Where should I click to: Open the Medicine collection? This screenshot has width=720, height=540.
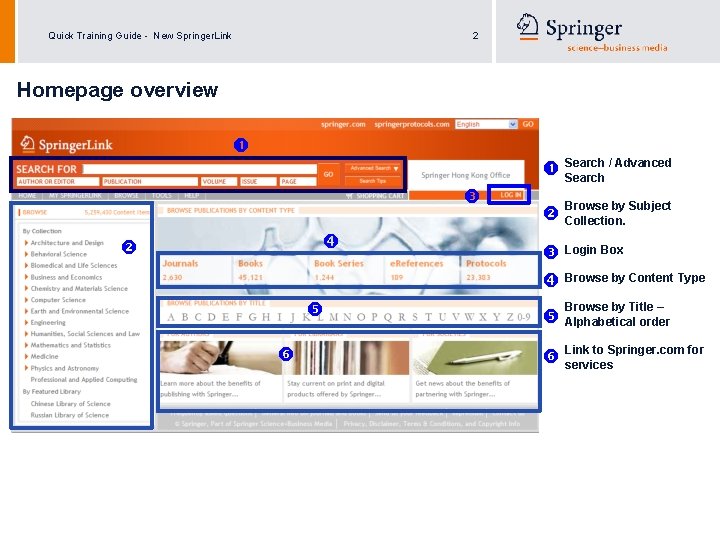point(44,356)
